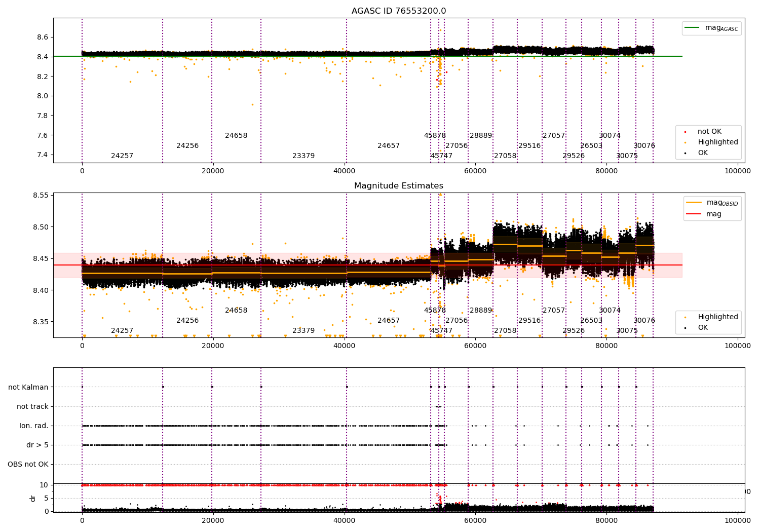Viewport: 760px width, 532px height.
Task: Click 'Highlighted' in the top panel legend
Action: 717,142
